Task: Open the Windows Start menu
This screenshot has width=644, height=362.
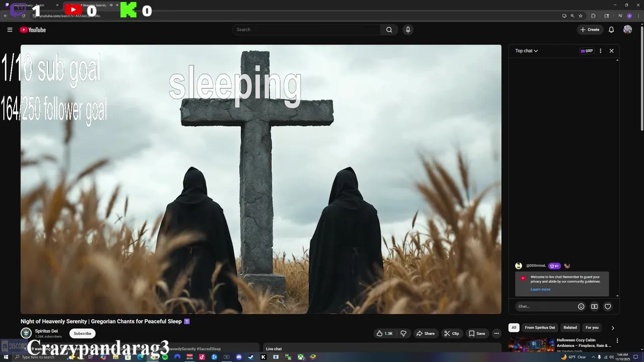Action: click(6, 357)
